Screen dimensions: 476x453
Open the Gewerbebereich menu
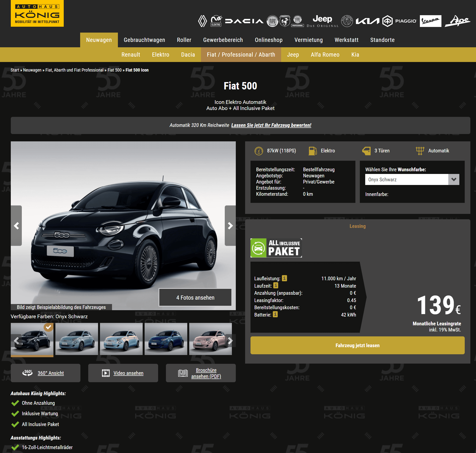(x=223, y=40)
